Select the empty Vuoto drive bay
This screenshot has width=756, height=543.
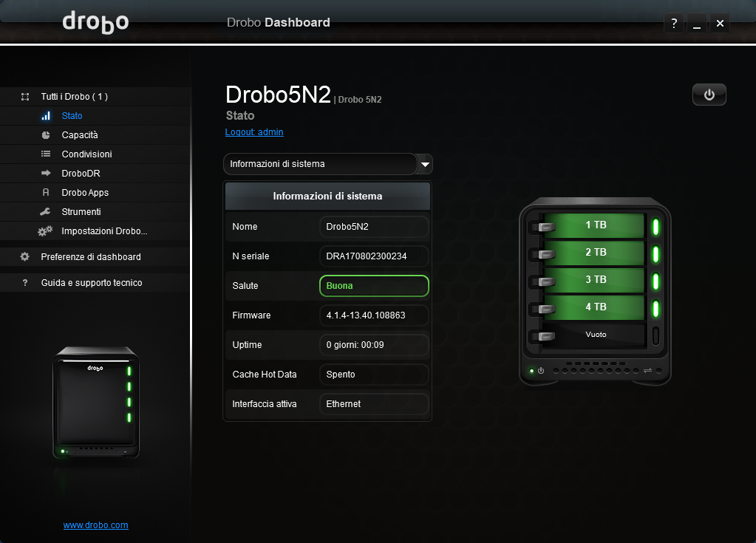595,335
